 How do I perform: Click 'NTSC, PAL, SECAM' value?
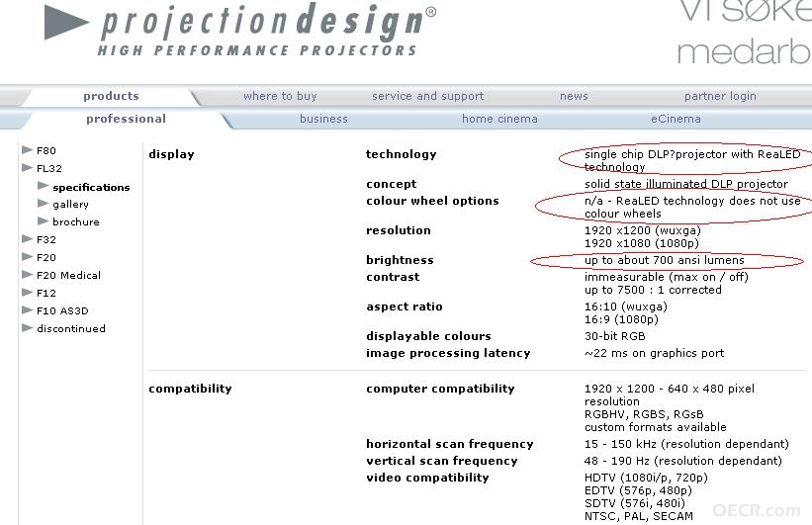[639, 516]
